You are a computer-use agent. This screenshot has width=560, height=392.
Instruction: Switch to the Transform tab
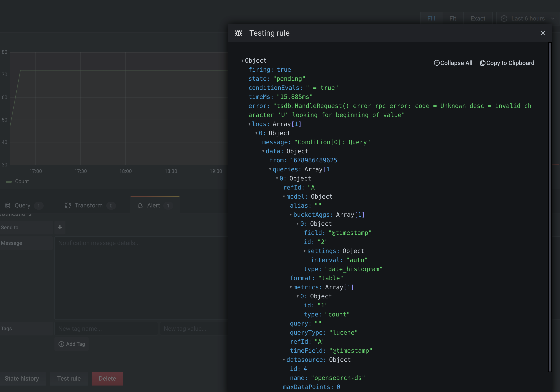(89, 205)
